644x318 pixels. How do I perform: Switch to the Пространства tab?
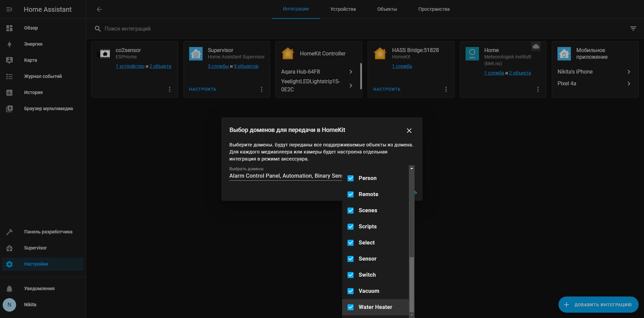[434, 9]
